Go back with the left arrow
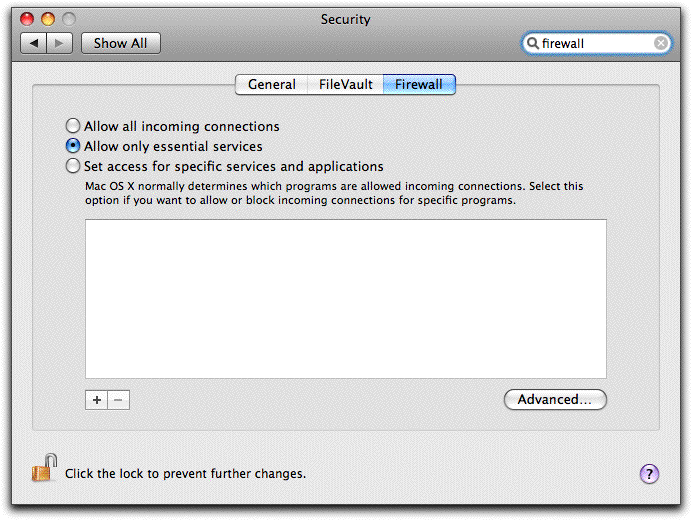692x520 pixels. click(34, 43)
